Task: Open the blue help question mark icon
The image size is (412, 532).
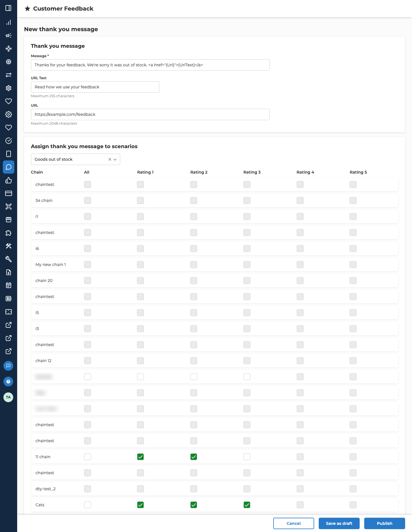Action: pyautogui.click(x=8, y=382)
